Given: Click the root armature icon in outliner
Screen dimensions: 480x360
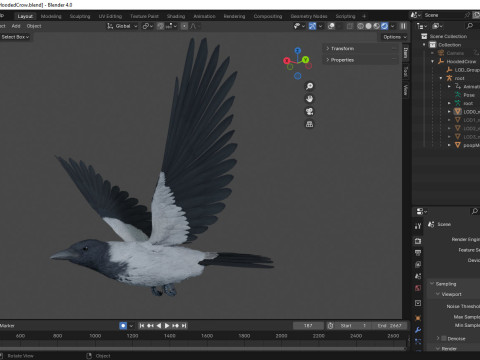Looking at the screenshot, I should click(x=449, y=78).
